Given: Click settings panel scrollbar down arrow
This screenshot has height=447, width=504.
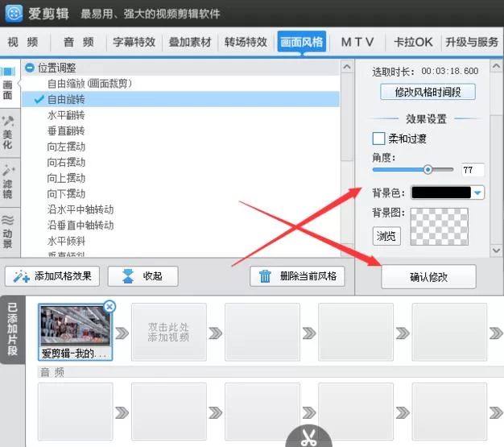Looking at the screenshot, I should 496,250.
